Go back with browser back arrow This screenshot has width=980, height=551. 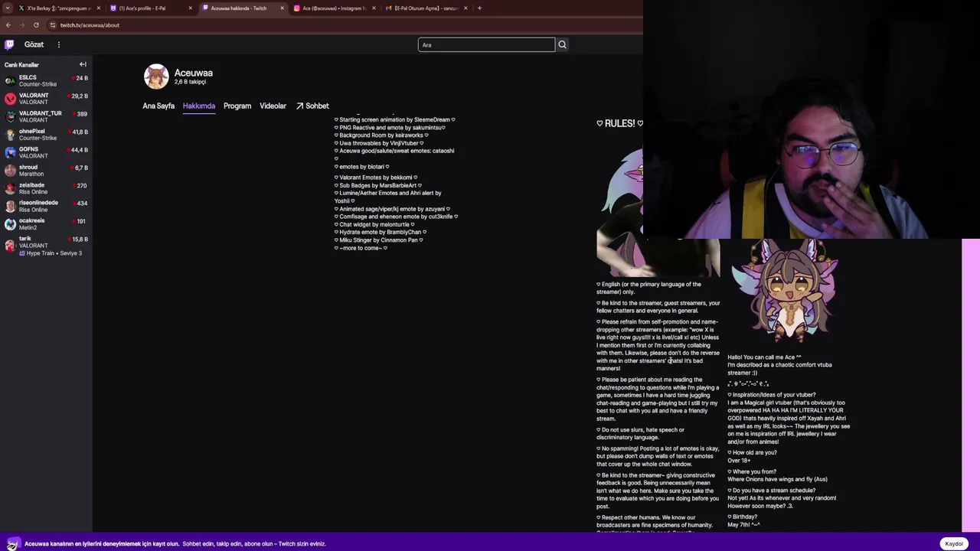click(x=8, y=25)
